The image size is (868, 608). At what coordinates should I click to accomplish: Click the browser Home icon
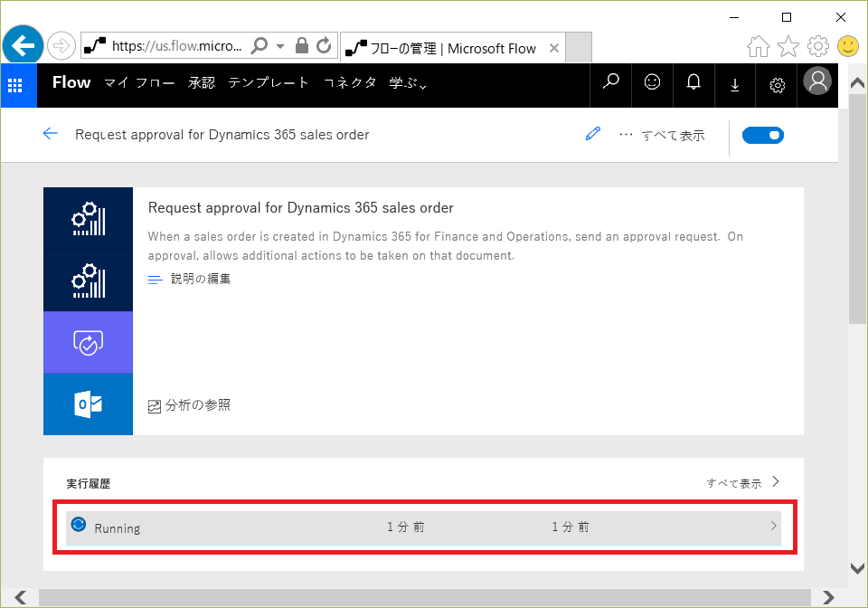click(758, 46)
